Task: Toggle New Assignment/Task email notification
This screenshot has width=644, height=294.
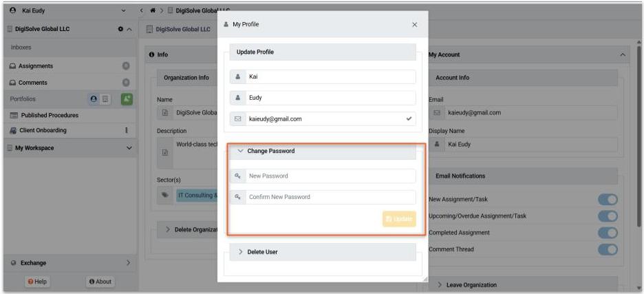Action: (x=608, y=200)
